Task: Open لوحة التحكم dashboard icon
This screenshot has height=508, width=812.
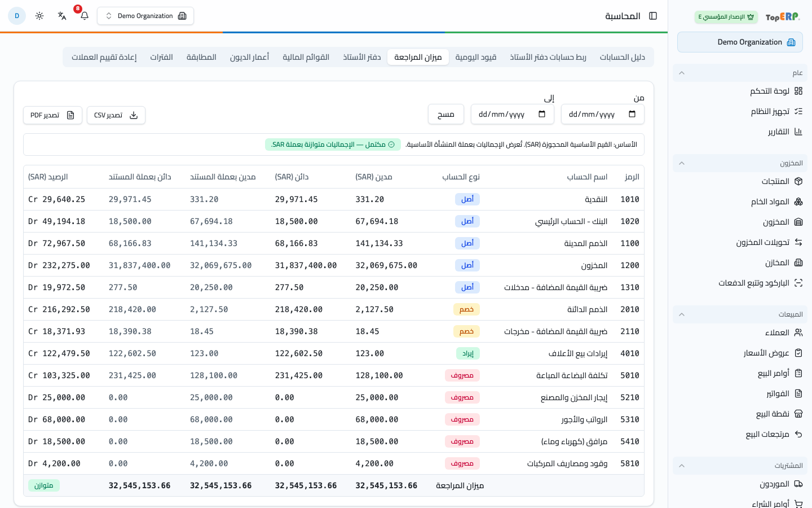Action: tap(798, 91)
